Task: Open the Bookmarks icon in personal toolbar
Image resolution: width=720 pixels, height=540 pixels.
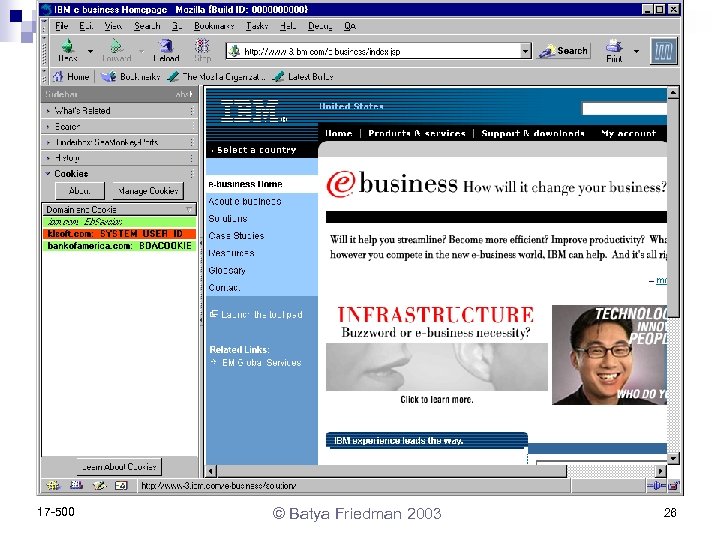Action: tap(108, 76)
